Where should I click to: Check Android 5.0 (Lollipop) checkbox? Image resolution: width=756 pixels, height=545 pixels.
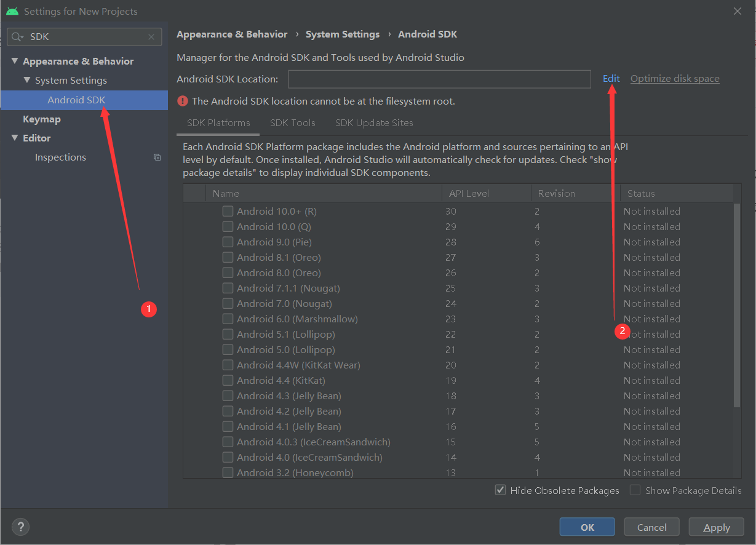(x=228, y=349)
